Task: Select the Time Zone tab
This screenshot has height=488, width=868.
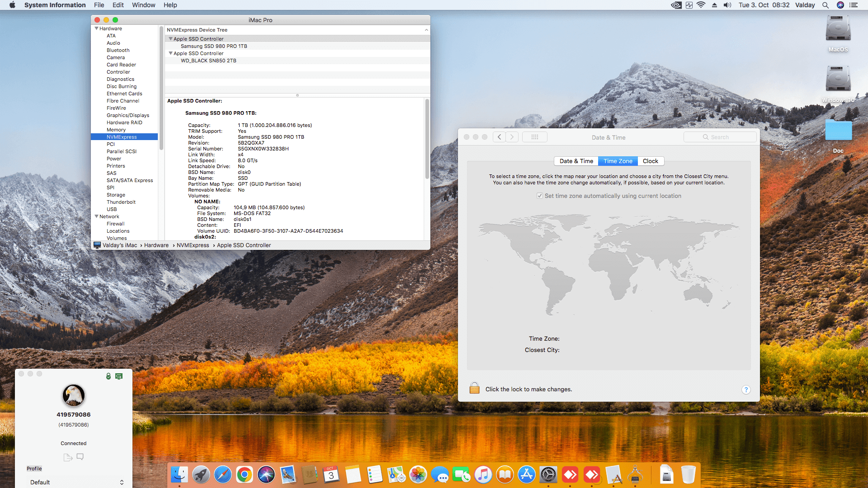Action: (x=618, y=161)
